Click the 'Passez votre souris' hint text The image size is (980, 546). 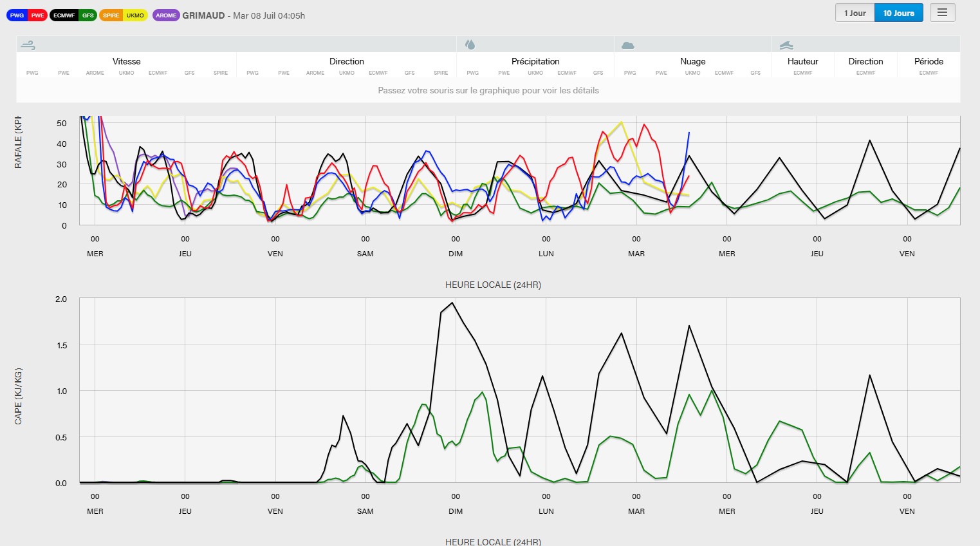pos(488,91)
